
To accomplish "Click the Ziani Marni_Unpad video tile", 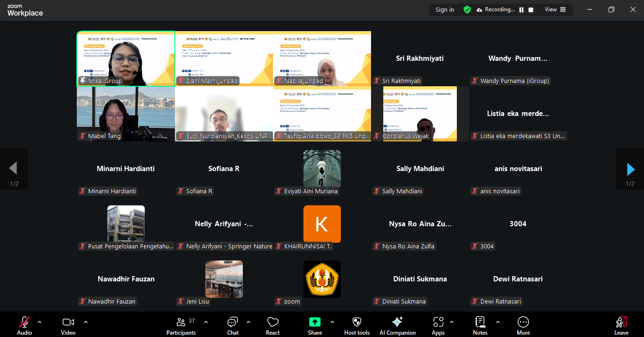I will [x=224, y=58].
